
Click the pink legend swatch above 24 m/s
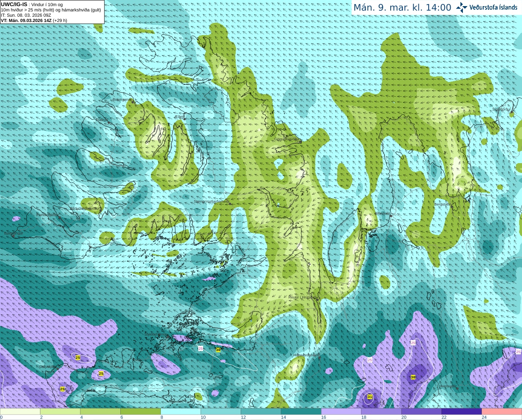click(502, 411)
